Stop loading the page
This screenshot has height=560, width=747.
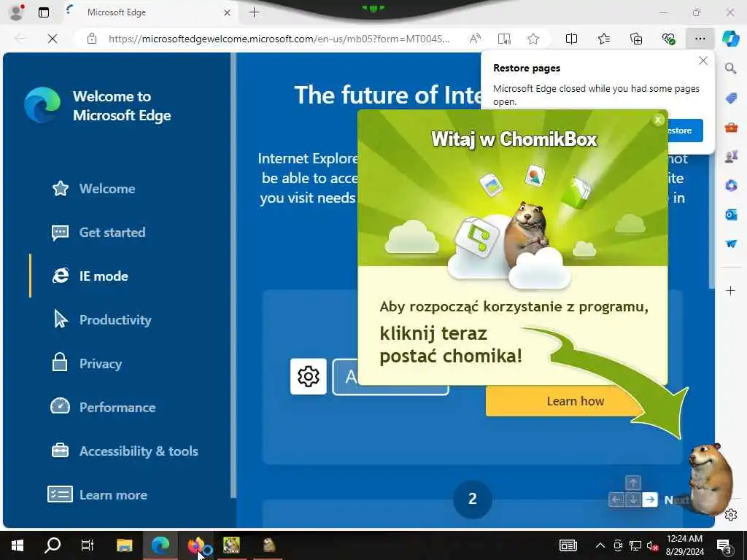pos(53,39)
